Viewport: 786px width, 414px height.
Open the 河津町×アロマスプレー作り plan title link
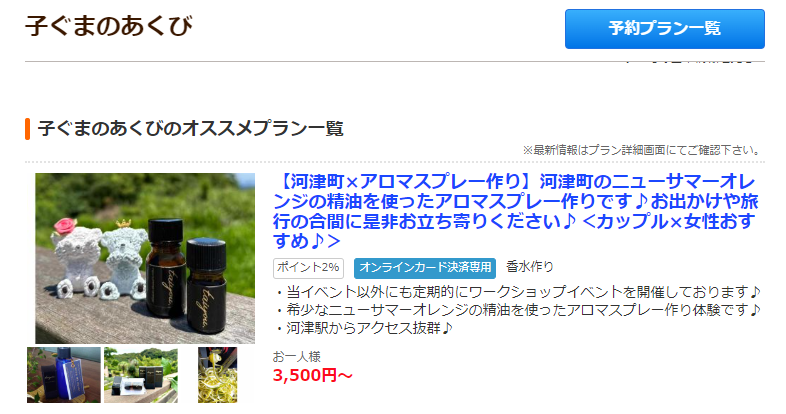point(516,211)
